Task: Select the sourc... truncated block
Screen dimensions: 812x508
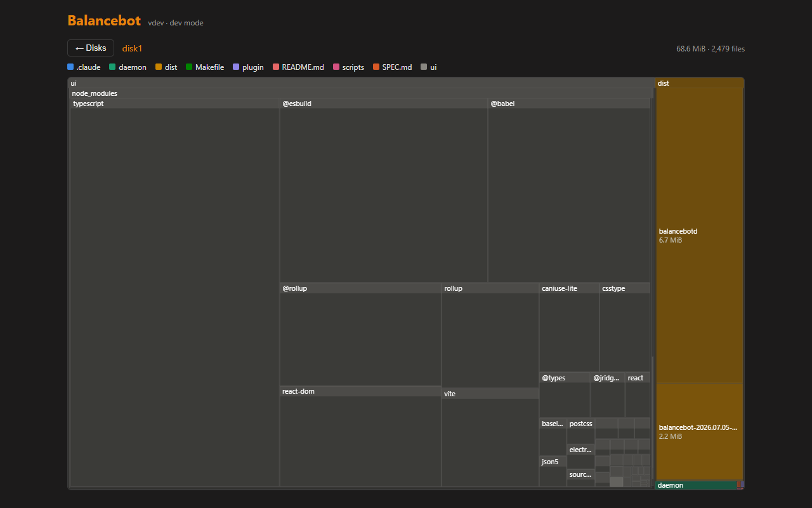Action: pyautogui.click(x=580, y=478)
